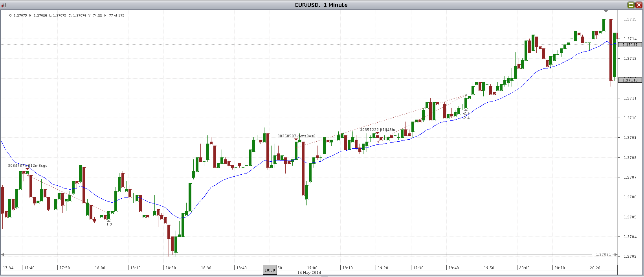
Task: Select order label 30350507-jfvzz0os6
Action: point(296,136)
